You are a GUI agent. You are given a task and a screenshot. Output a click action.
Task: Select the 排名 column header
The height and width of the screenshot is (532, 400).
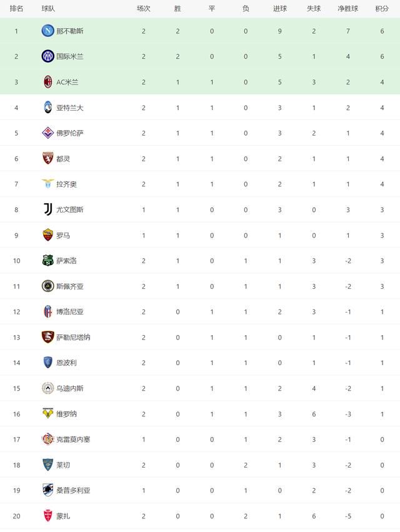tap(16, 9)
